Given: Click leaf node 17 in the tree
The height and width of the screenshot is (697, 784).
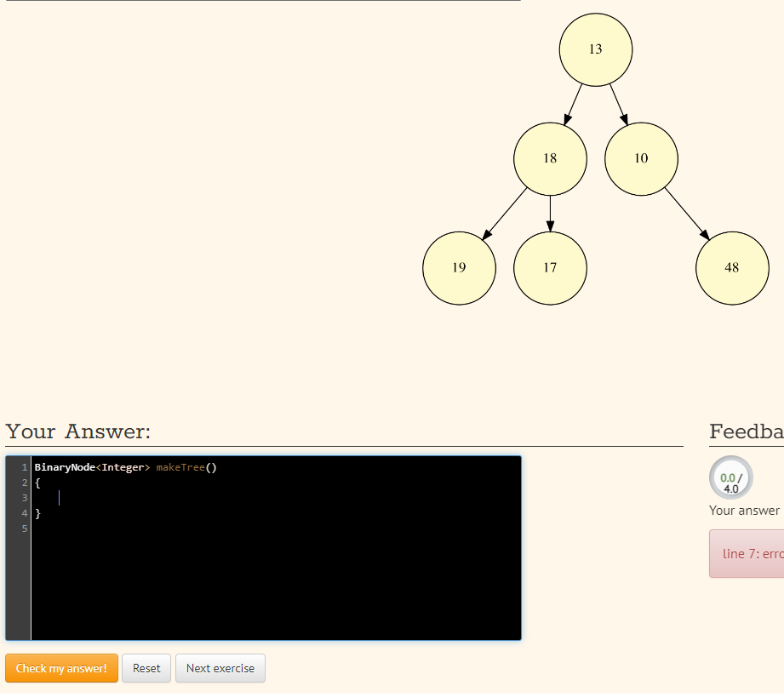Looking at the screenshot, I should [550, 268].
